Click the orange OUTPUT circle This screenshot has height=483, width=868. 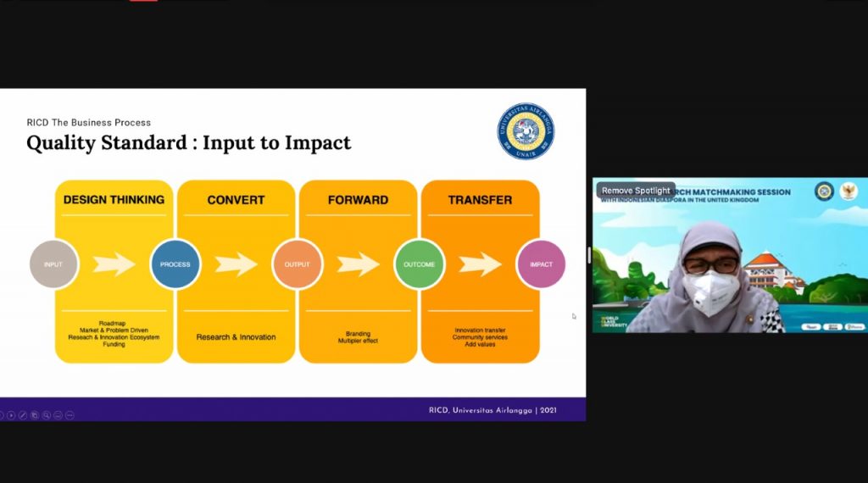click(298, 264)
